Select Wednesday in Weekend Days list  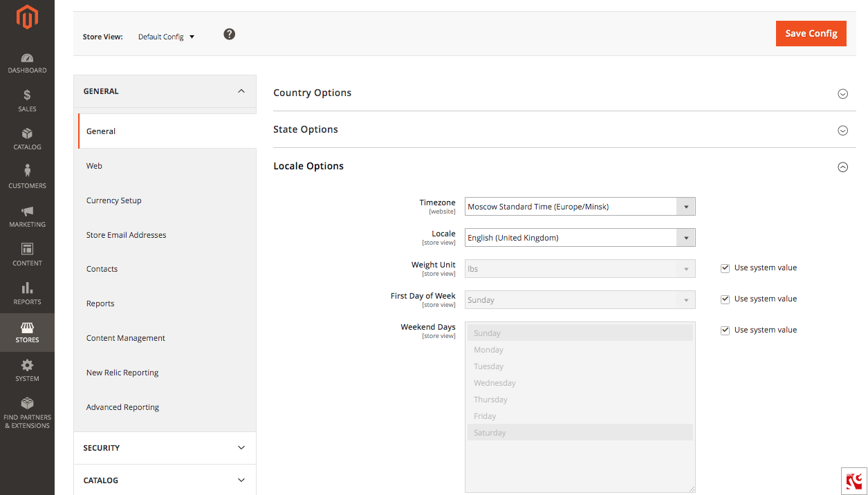coord(580,383)
